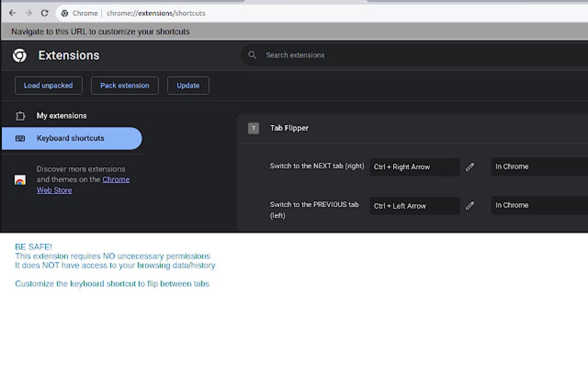This screenshot has width=588, height=368.
Task: Select the Keyboard shortcuts sidebar entry
Action: pos(71,138)
